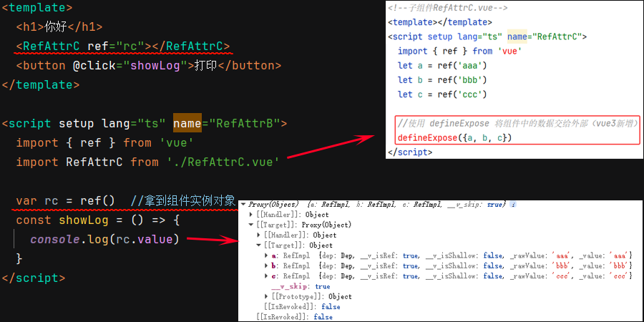Expand the [[Prototype]]: Object node

tap(267, 297)
